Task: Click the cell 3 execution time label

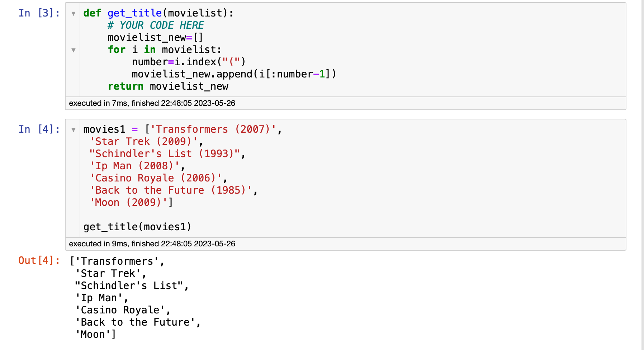Action: 152,103
